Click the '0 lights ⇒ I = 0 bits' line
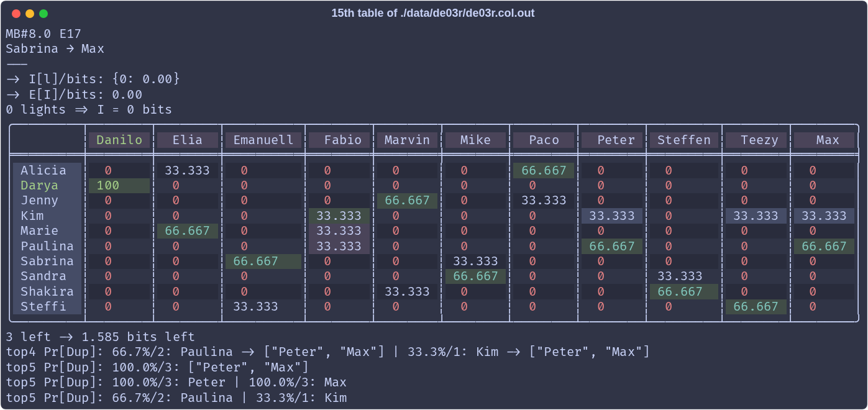Image resolution: width=868 pixels, height=410 pixels. click(x=89, y=110)
